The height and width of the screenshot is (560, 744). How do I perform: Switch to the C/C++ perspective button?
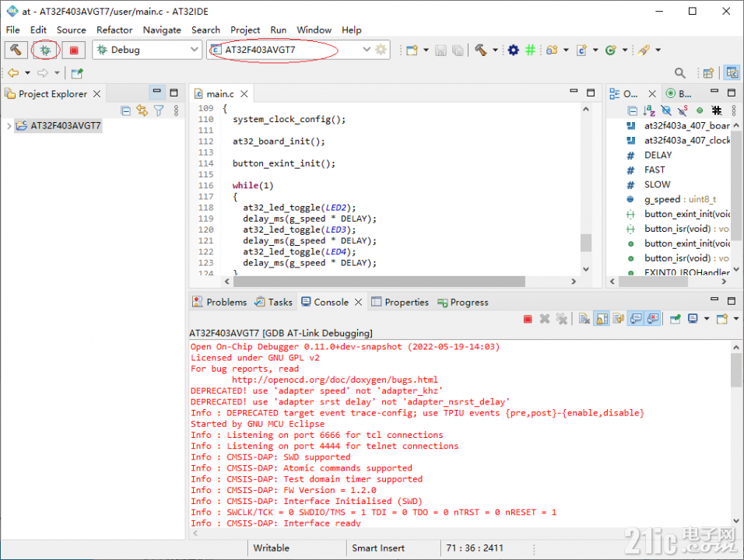pos(732,73)
